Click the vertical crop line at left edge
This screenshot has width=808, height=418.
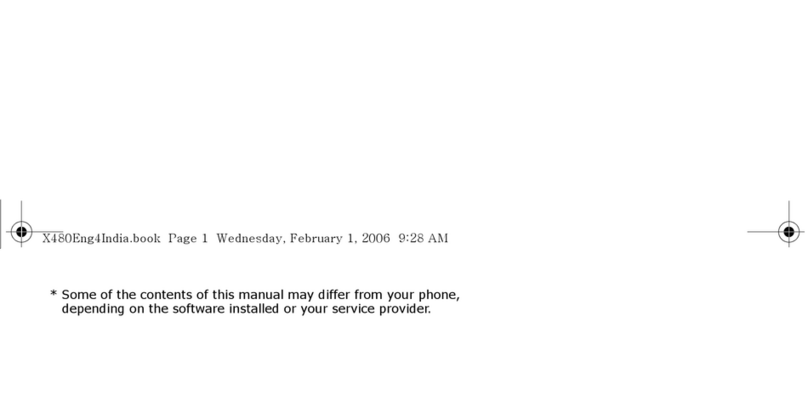point(1,224)
